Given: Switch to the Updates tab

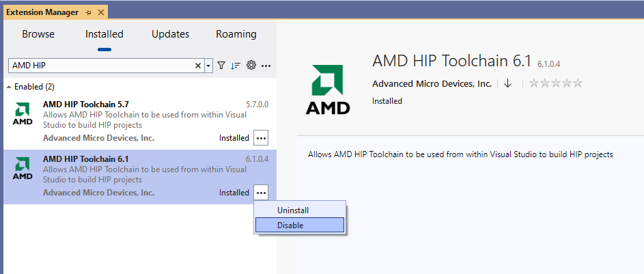Looking at the screenshot, I should 170,34.
